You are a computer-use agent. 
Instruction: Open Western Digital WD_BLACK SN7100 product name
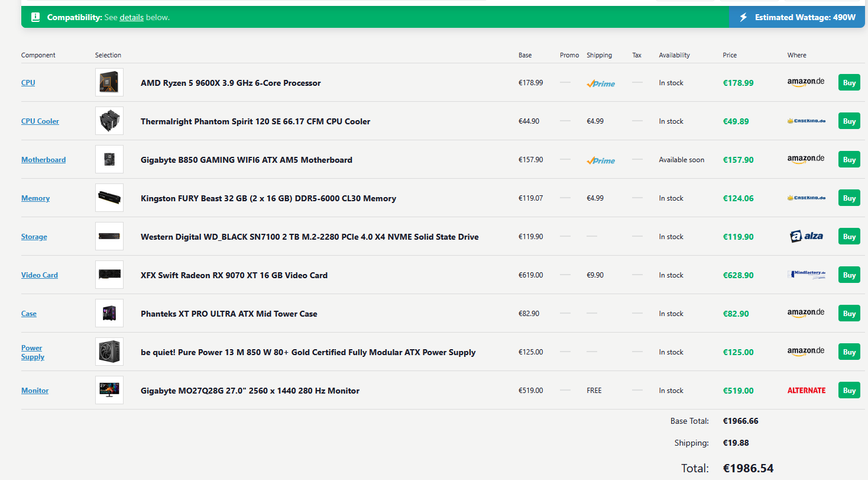(310, 237)
